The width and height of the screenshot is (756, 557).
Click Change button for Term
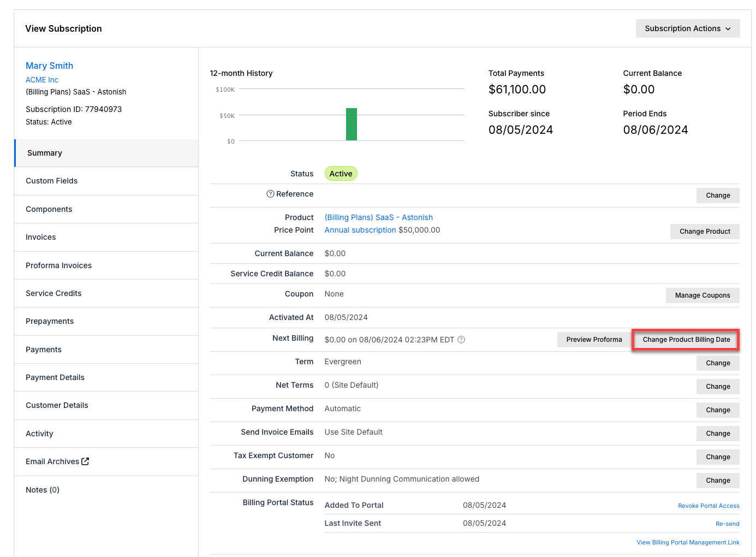pyautogui.click(x=718, y=363)
